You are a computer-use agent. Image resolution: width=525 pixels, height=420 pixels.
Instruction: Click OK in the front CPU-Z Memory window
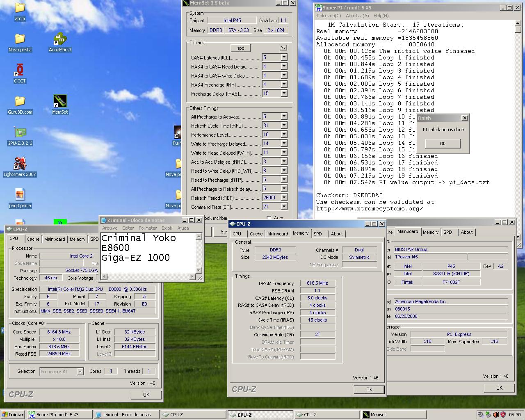369,390
